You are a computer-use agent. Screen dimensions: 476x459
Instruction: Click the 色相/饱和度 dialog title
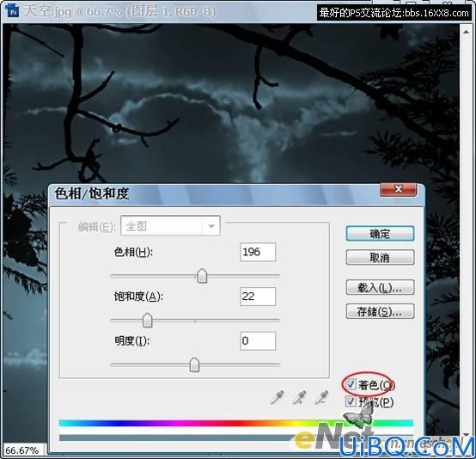[92, 193]
